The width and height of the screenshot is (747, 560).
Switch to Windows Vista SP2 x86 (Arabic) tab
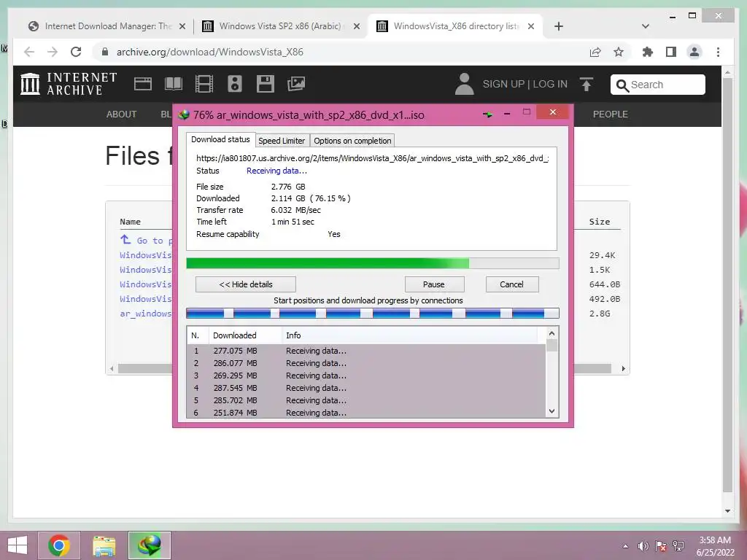point(280,26)
